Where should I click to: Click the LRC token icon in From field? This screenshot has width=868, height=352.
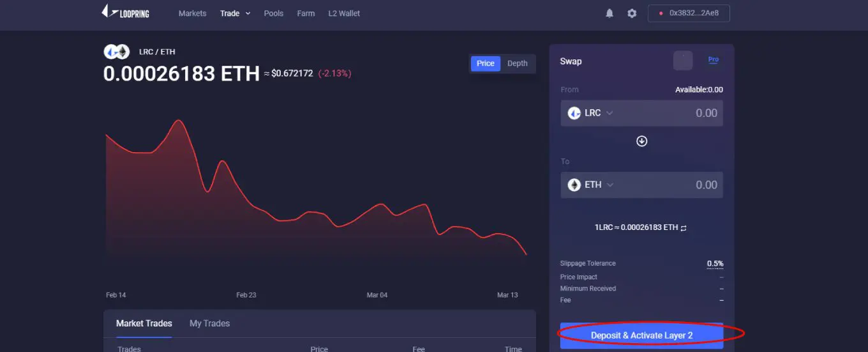pos(574,113)
